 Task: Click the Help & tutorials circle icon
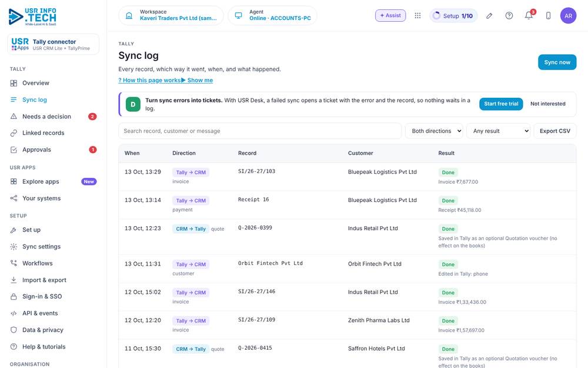[x=14, y=347]
